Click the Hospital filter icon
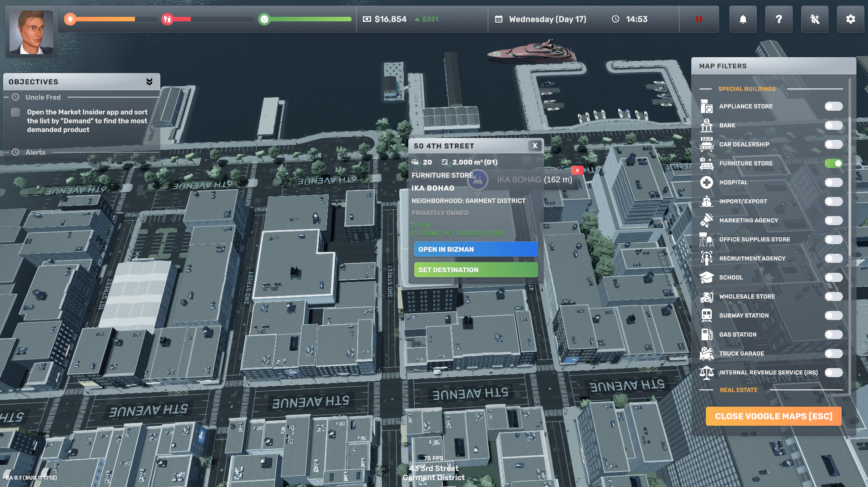868x487 pixels. point(706,182)
